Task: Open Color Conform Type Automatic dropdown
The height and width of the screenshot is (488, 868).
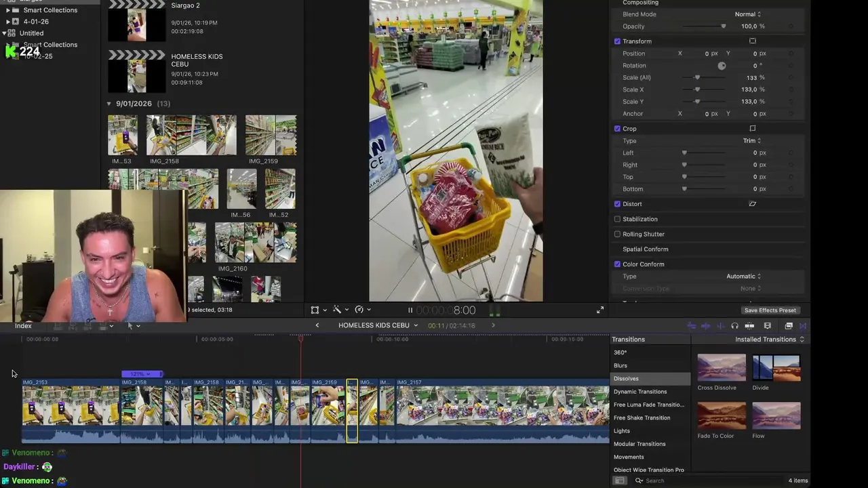Action: [743, 277]
